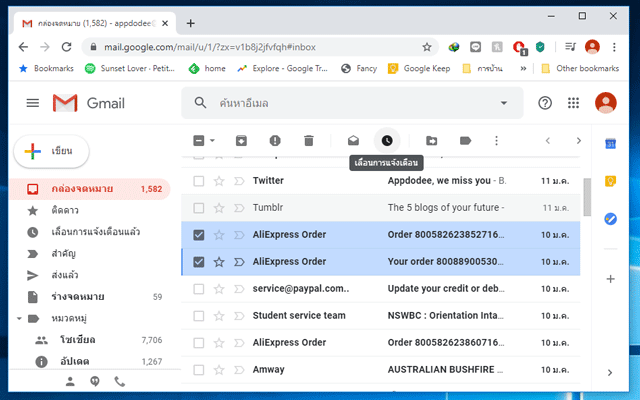
Task: Open the Tasks side panel icon
Action: pyautogui.click(x=610, y=219)
